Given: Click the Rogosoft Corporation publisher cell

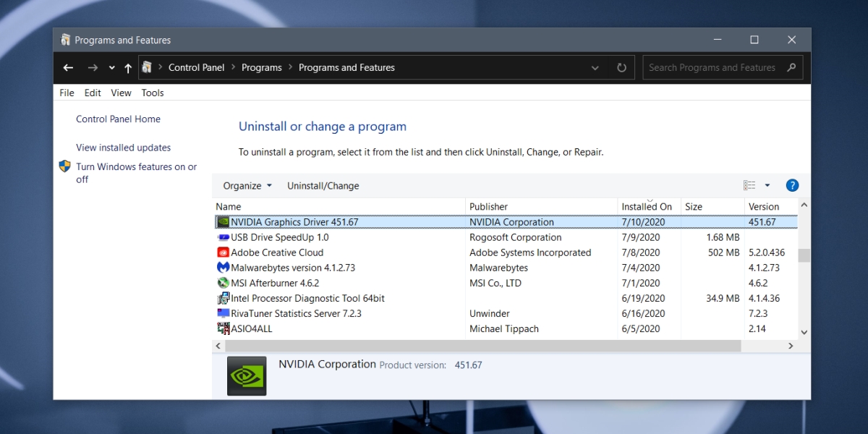Looking at the screenshot, I should tap(516, 237).
